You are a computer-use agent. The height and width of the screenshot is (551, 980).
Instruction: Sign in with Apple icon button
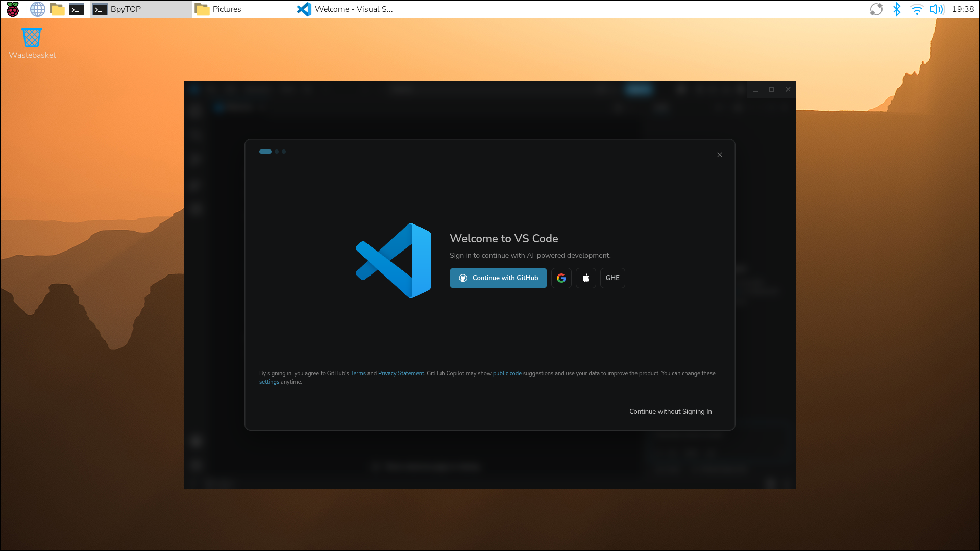tap(586, 278)
